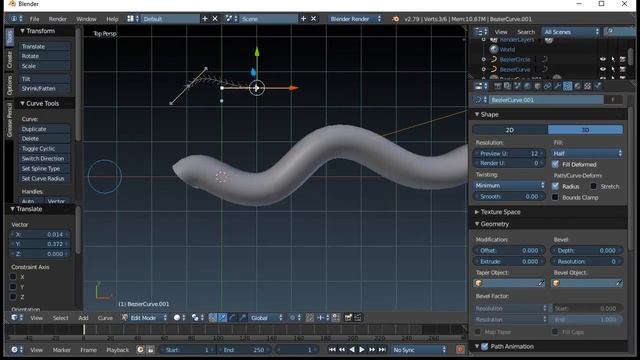The image size is (640, 360).
Task: Toggle the Path Animation checkbox
Action: (x=484, y=347)
